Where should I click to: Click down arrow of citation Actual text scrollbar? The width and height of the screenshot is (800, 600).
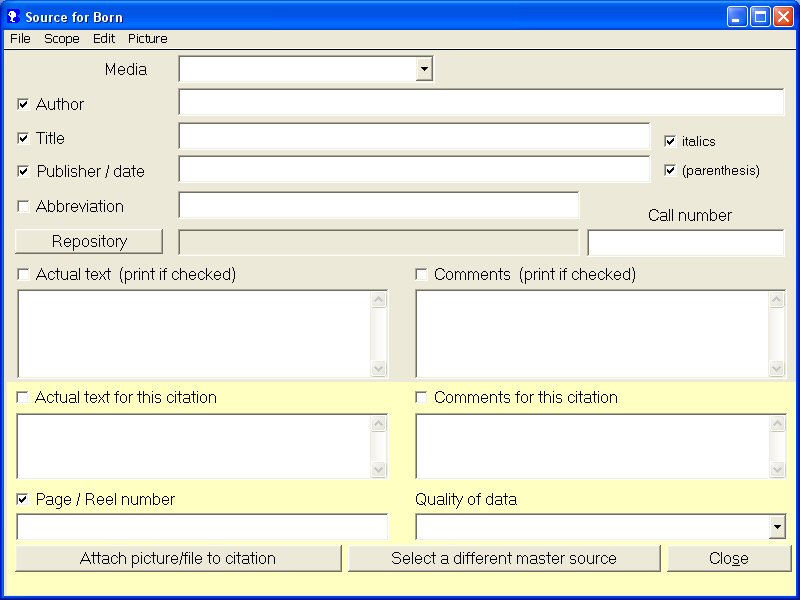point(379,469)
